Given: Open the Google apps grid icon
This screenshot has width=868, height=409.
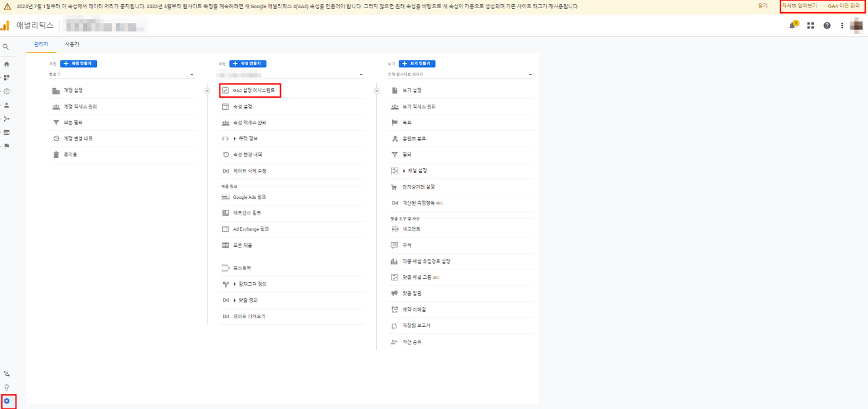Looking at the screenshot, I should pos(810,26).
